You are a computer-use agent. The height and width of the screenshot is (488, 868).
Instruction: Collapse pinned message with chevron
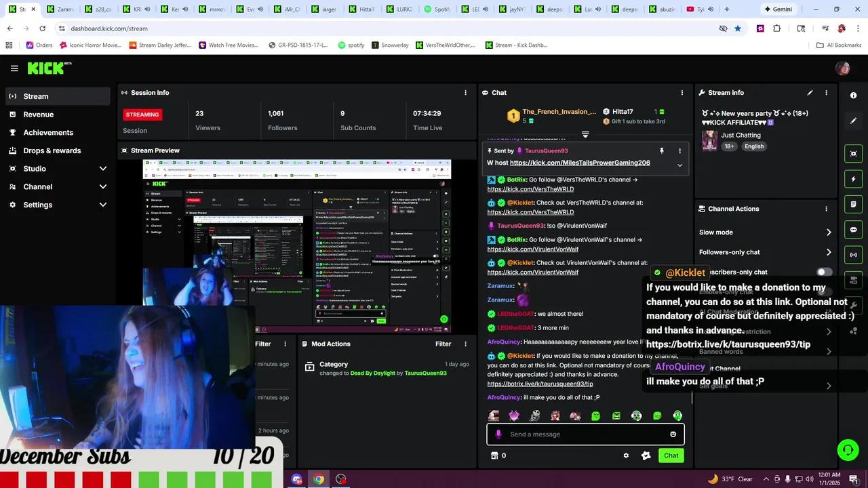(x=679, y=165)
